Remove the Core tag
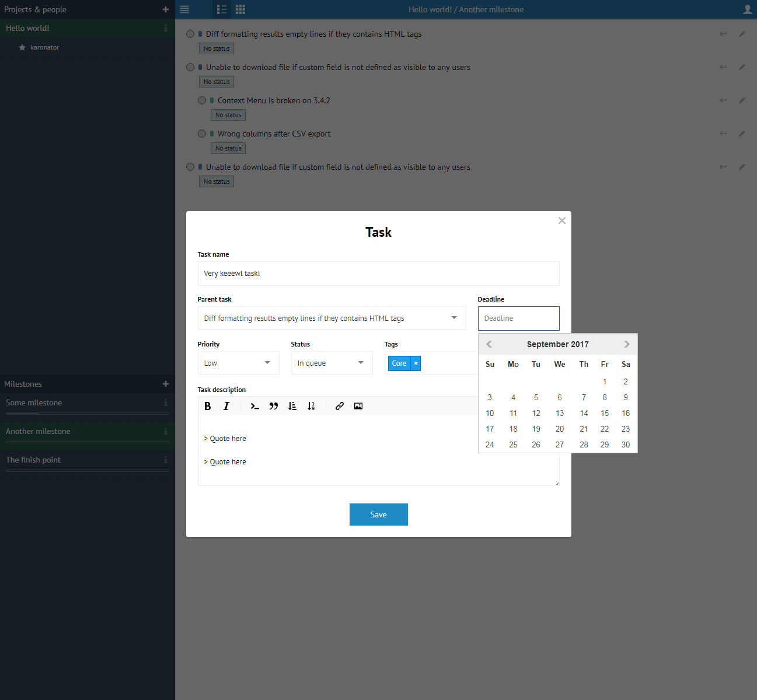 (416, 363)
